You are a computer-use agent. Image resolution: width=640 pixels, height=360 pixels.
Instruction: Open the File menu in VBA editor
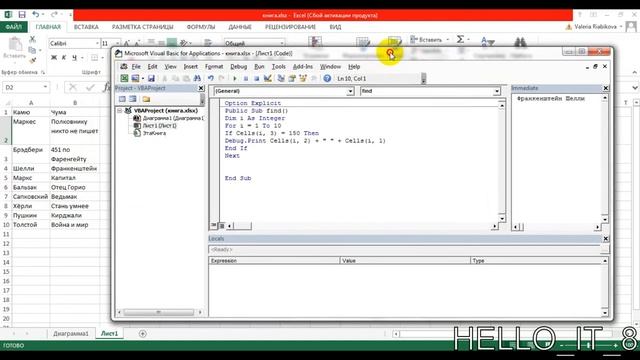tap(136, 67)
